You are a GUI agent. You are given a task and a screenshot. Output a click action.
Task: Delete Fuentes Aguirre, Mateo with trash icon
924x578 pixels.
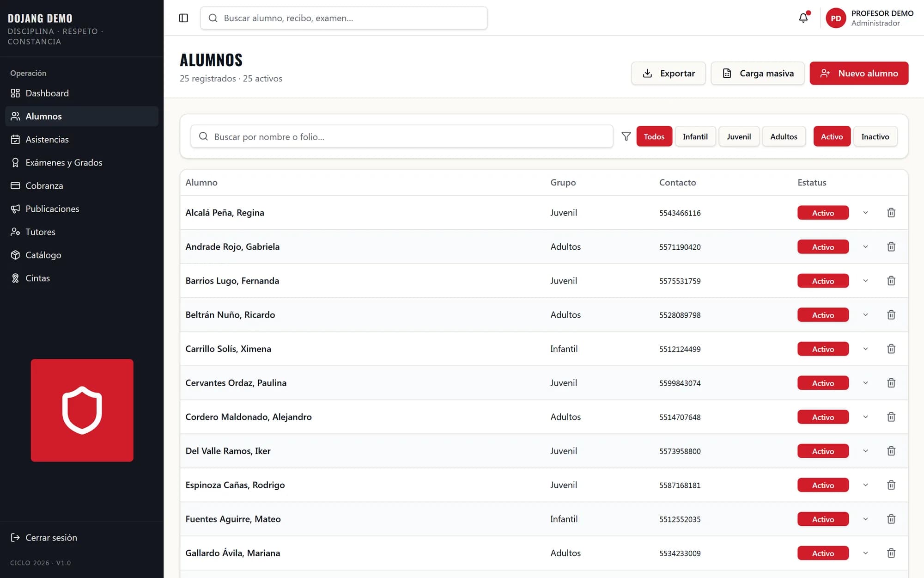[891, 519]
